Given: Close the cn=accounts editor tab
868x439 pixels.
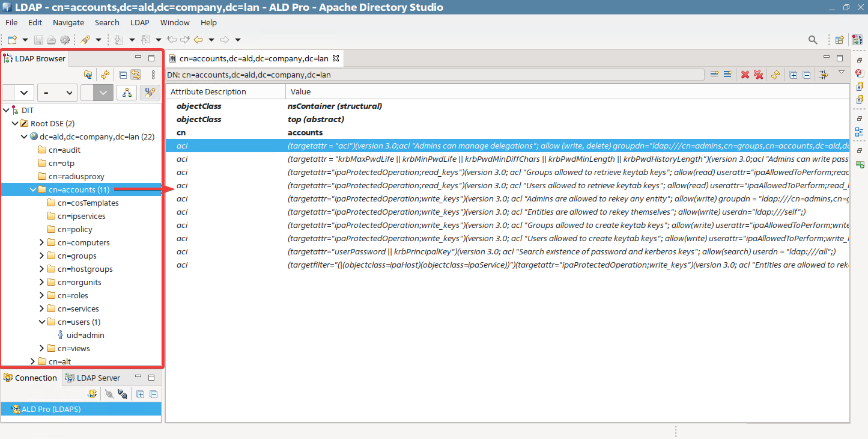Looking at the screenshot, I should click(336, 58).
